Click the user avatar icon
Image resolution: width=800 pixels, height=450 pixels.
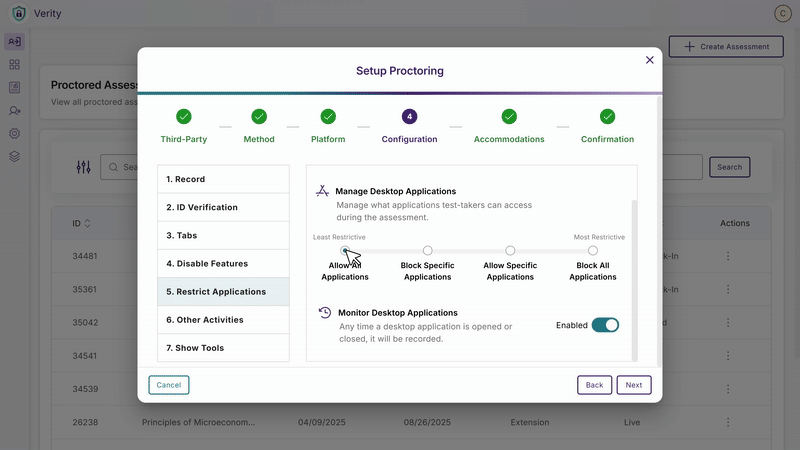(782, 12)
